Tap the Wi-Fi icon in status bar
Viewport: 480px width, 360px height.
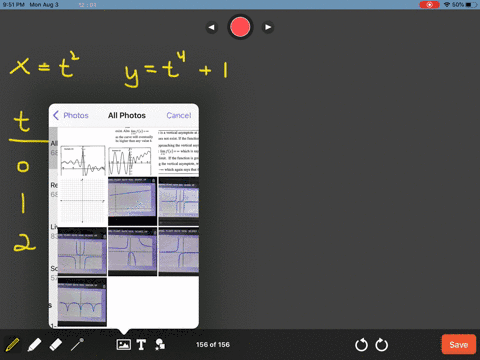point(447,5)
